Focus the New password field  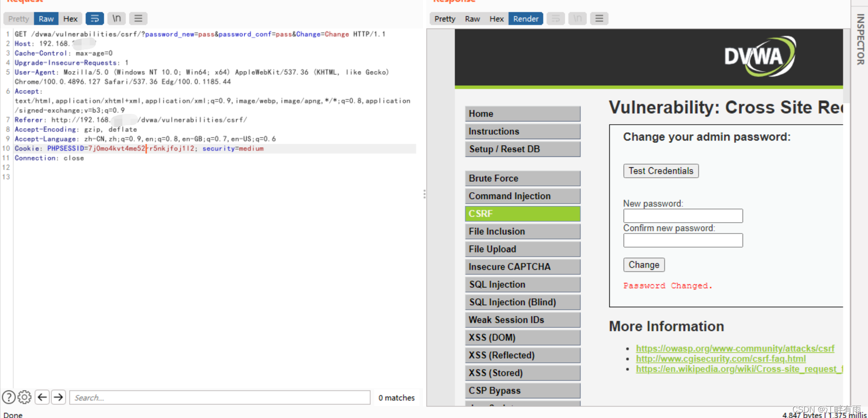(683, 216)
